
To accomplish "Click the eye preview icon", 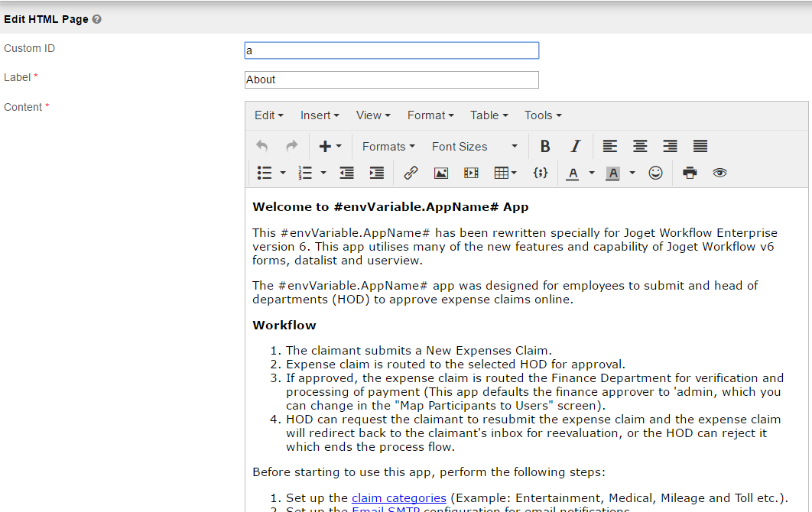I will point(719,173).
